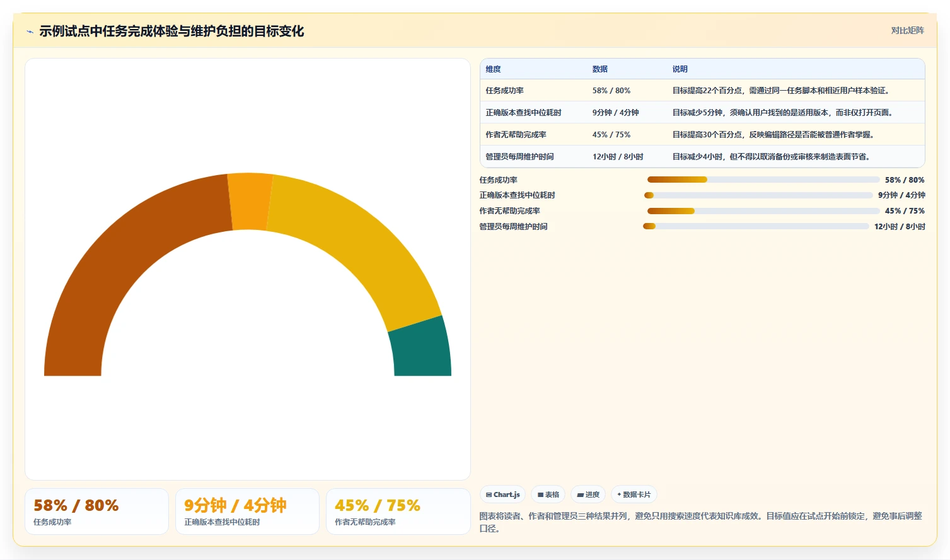This screenshot has height=560, width=950.
Task: Click table cell 管理员每周维护时间
Action: pos(519,157)
